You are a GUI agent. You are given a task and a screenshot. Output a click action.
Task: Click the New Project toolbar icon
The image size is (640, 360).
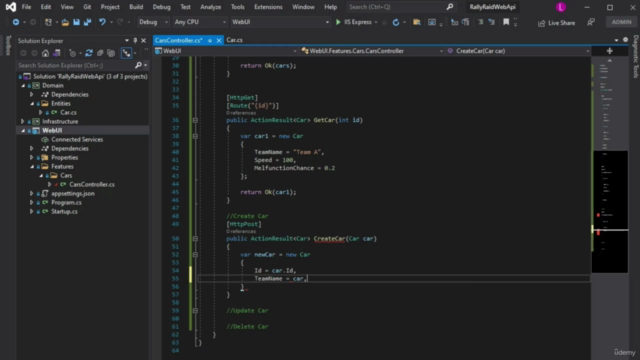click(x=48, y=22)
